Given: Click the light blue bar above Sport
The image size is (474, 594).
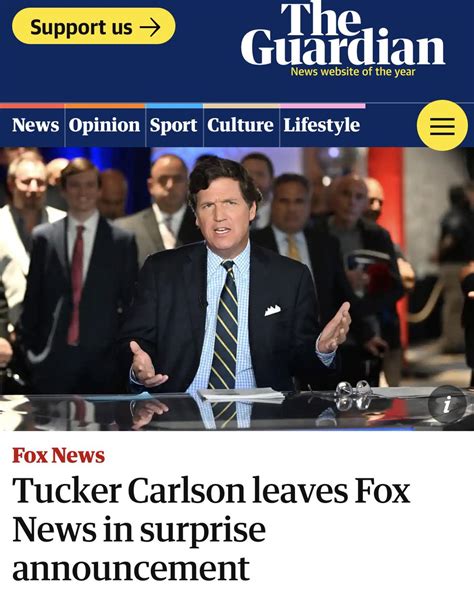Looking at the screenshot, I should point(174,106).
